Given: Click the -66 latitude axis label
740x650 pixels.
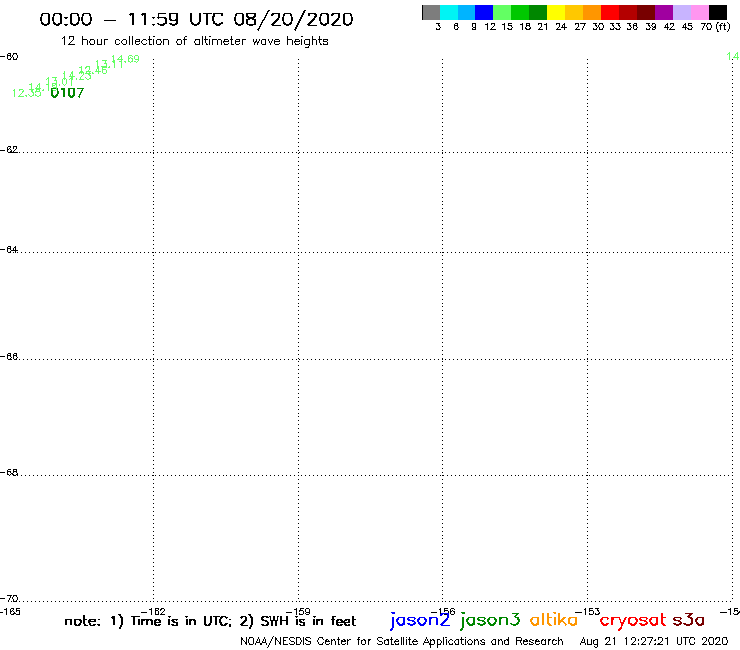Looking at the screenshot, I should [9, 356].
